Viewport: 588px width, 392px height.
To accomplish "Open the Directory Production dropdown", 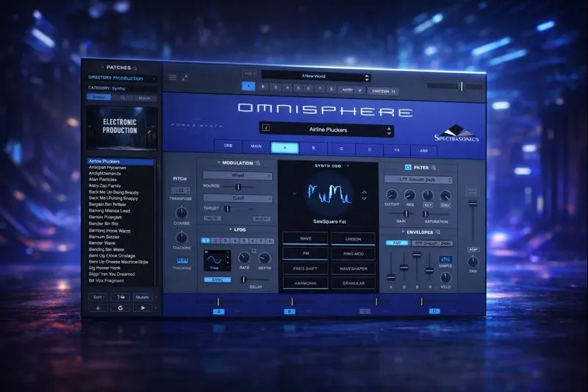I will [122, 78].
